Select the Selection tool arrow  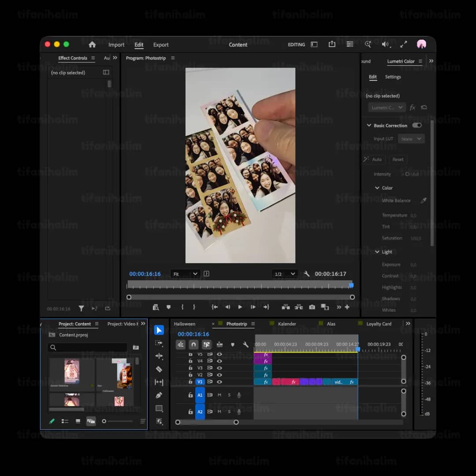click(159, 330)
